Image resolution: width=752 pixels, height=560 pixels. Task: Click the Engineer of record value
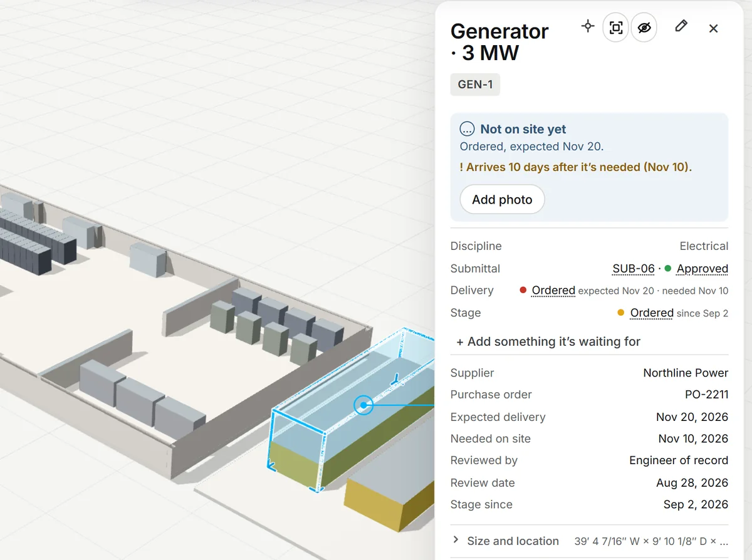point(679,460)
